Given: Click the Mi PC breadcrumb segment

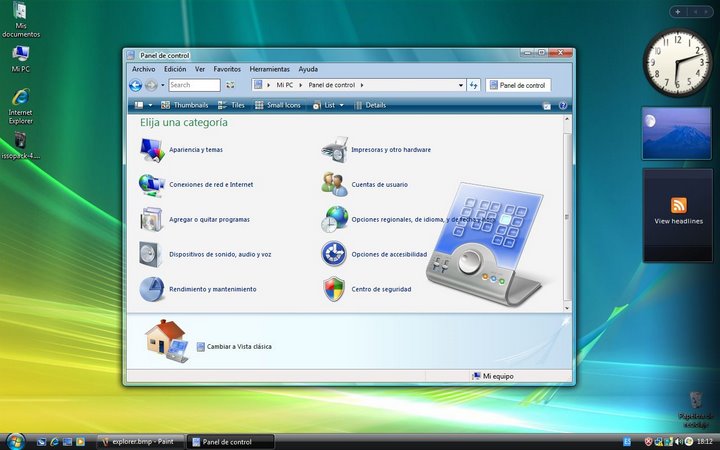Looking at the screenshot, I should point(284,85).
